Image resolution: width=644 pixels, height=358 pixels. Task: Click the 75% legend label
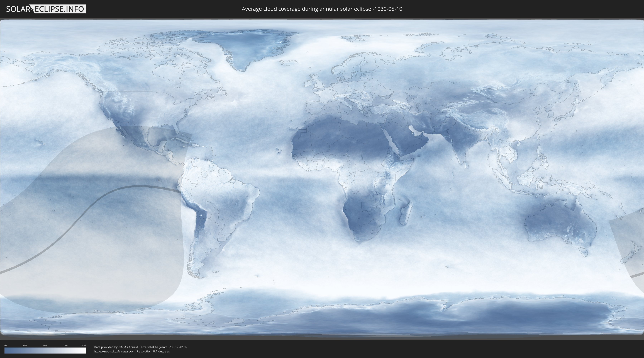(x=65, y=345)
